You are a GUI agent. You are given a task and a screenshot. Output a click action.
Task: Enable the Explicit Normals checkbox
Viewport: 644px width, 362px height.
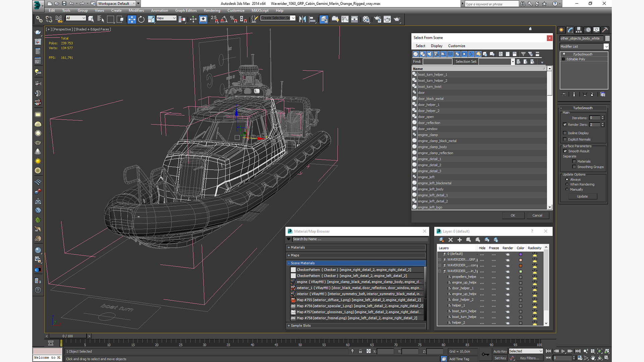pos(565,139)
